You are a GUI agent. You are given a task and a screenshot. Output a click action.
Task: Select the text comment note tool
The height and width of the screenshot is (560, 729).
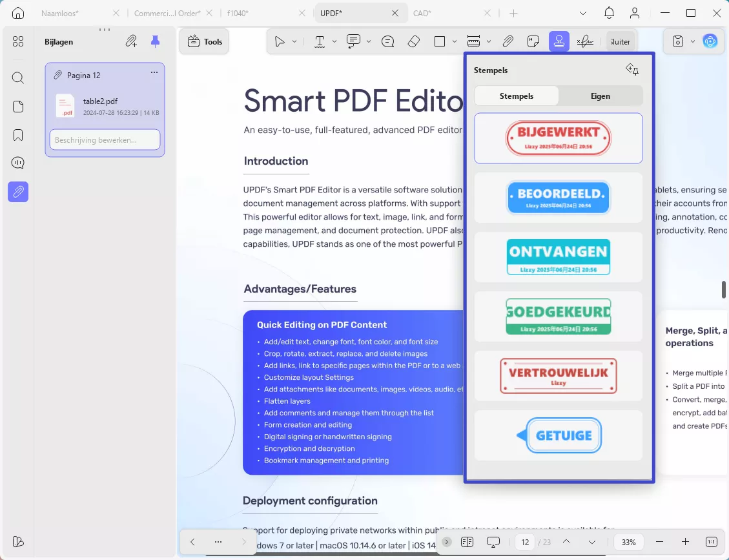click(354, 42)
